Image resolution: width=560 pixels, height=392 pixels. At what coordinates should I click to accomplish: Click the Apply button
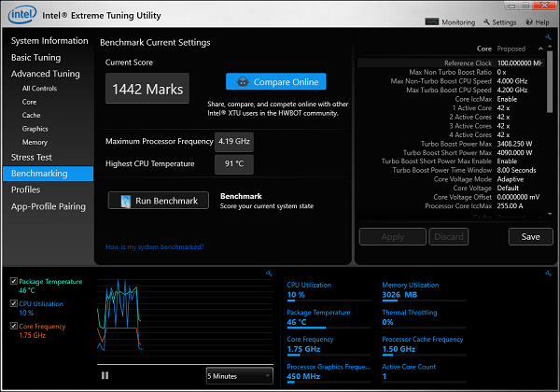pos(393,237)
